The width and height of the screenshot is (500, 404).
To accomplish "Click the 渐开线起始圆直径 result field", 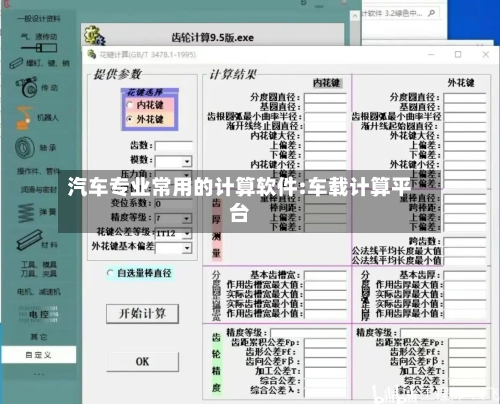I will (x=465, y=126).
